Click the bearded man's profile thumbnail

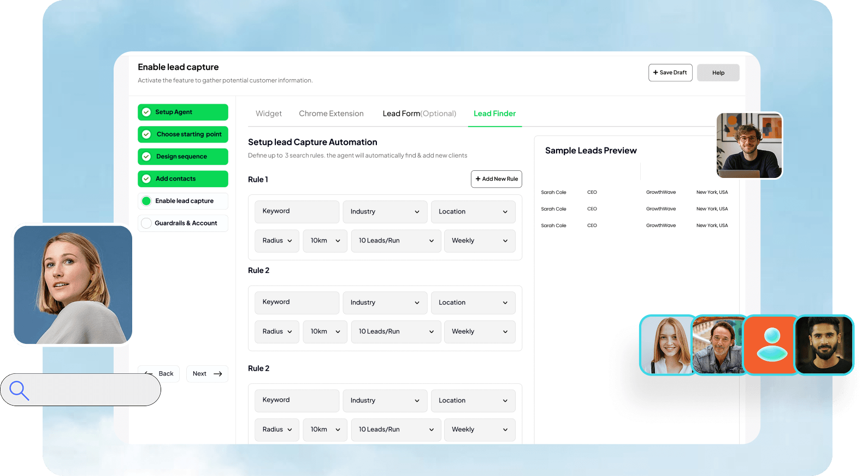[x=824, y=344]
